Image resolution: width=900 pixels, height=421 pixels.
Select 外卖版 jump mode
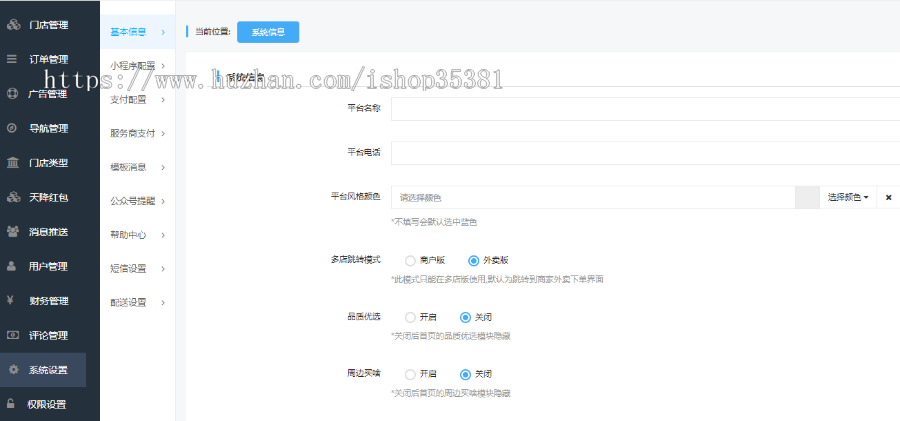click(473, 261)
